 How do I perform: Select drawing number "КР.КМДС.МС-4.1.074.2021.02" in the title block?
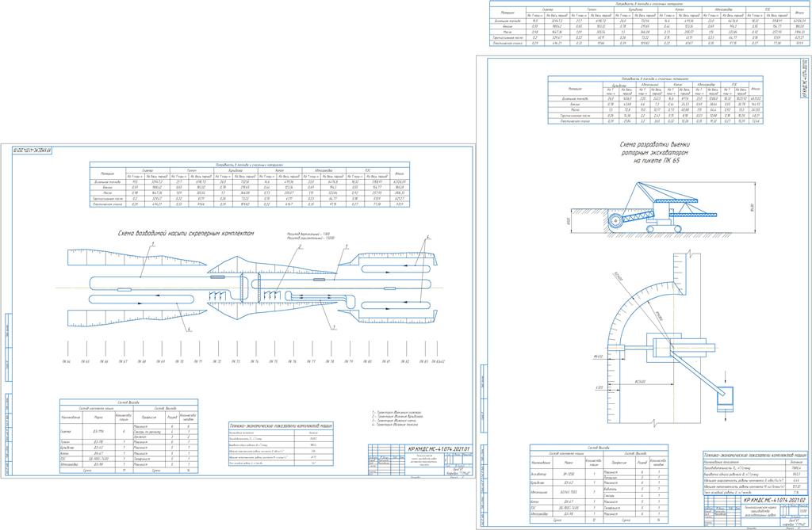point(775,501)
